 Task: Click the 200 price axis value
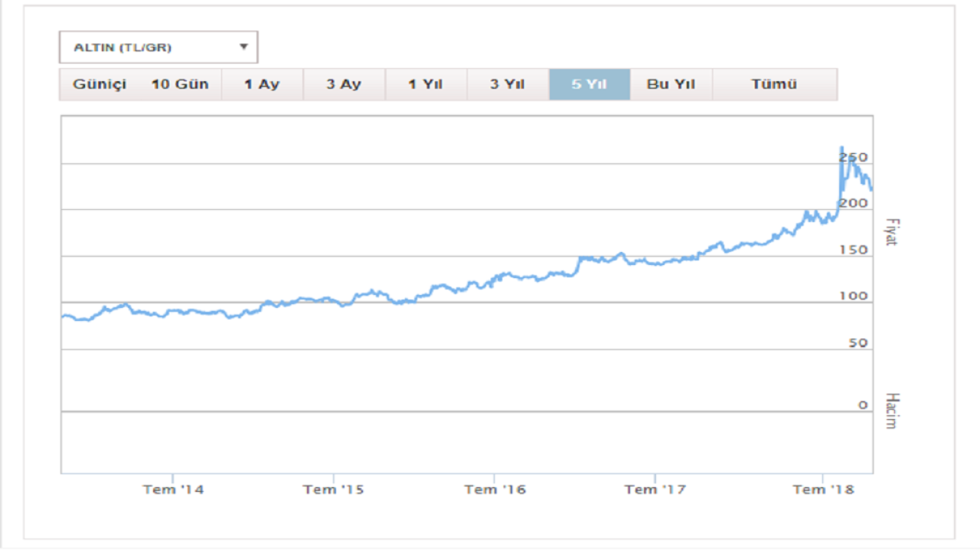(853, 203)
